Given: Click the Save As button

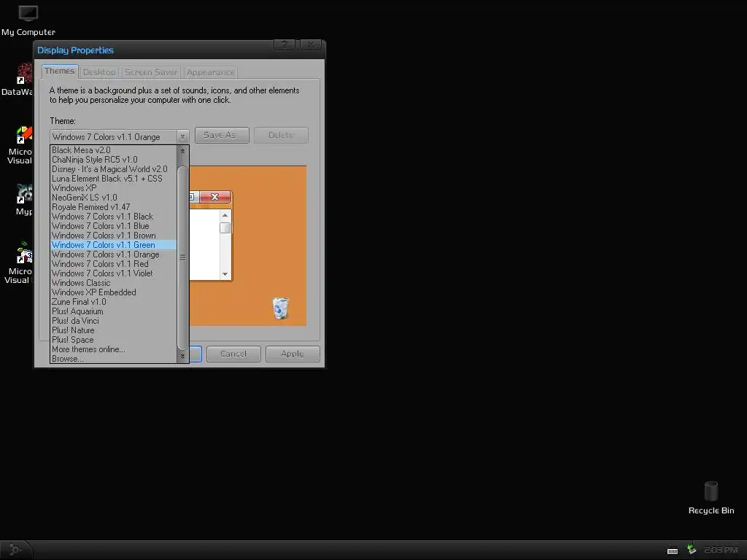Looking at the screenshot, I should [222, 135].
